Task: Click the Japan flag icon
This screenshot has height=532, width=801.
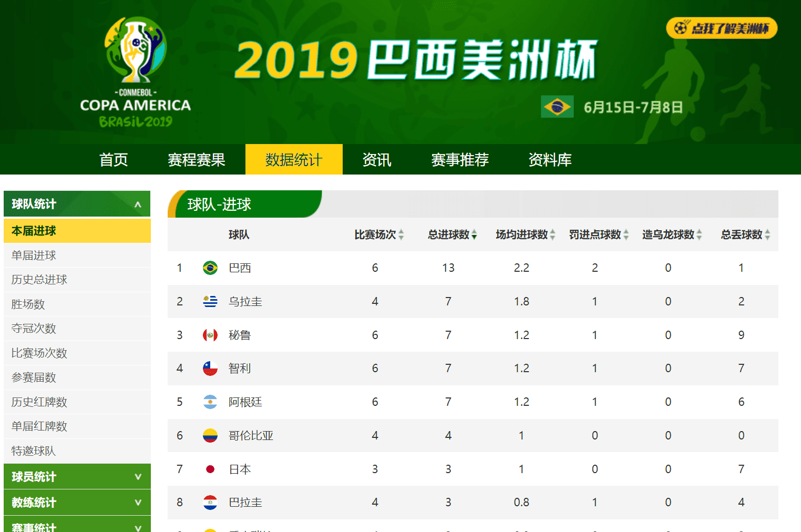Action: 210,469
